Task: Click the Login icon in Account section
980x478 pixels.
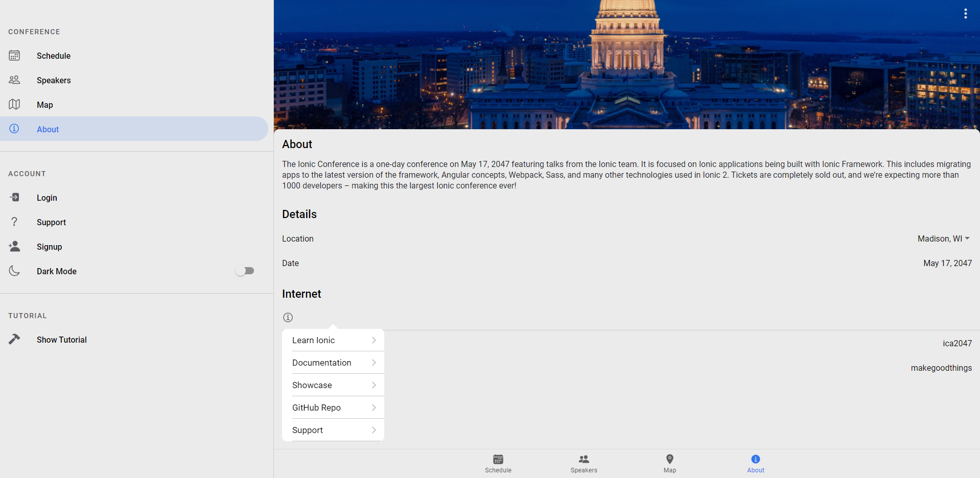Action: 14,197
